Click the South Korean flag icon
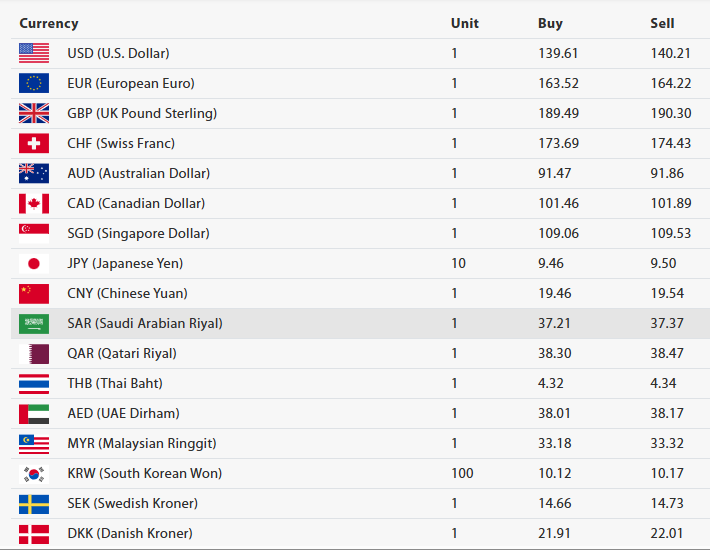 pos(33,473)
